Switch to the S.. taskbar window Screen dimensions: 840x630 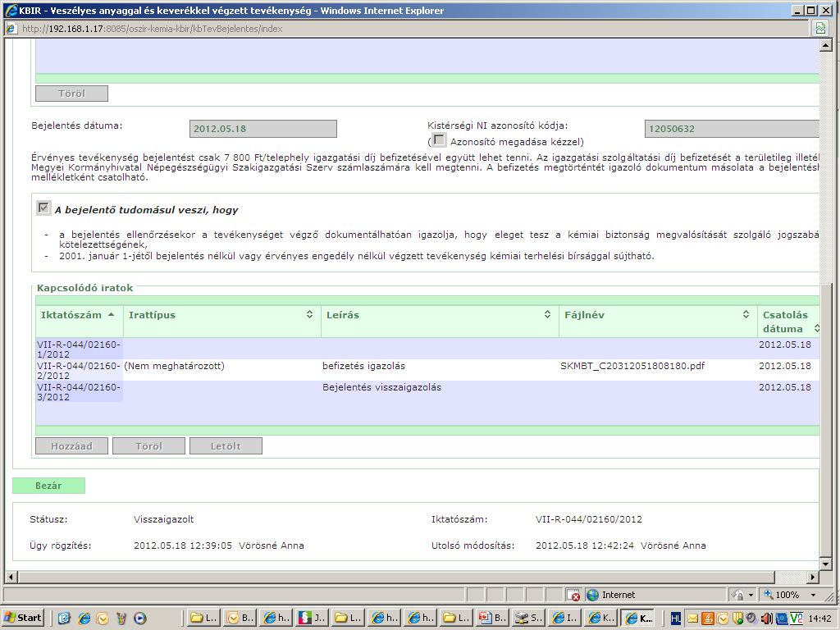click(x=529, y=619)
